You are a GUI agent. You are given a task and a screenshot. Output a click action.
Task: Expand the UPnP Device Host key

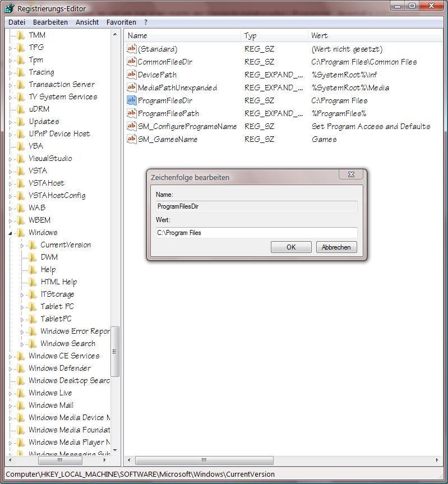10,135
